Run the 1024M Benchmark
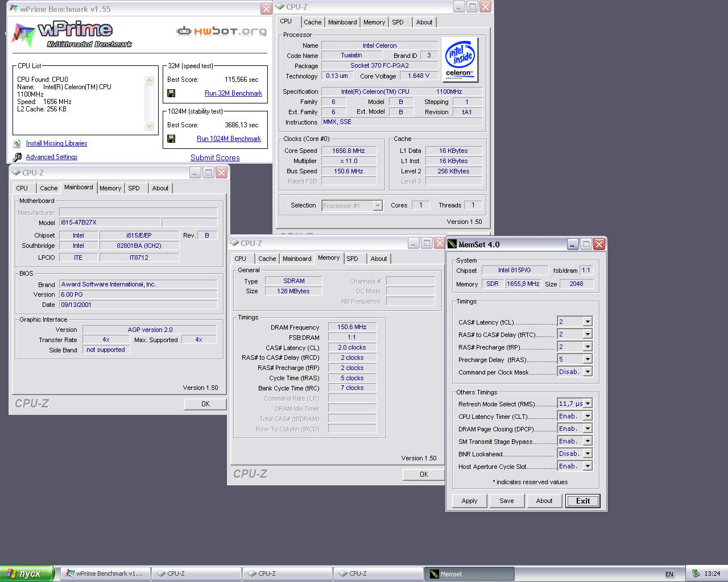The height and width of the screenshot is (582, 728). (229, 139)
